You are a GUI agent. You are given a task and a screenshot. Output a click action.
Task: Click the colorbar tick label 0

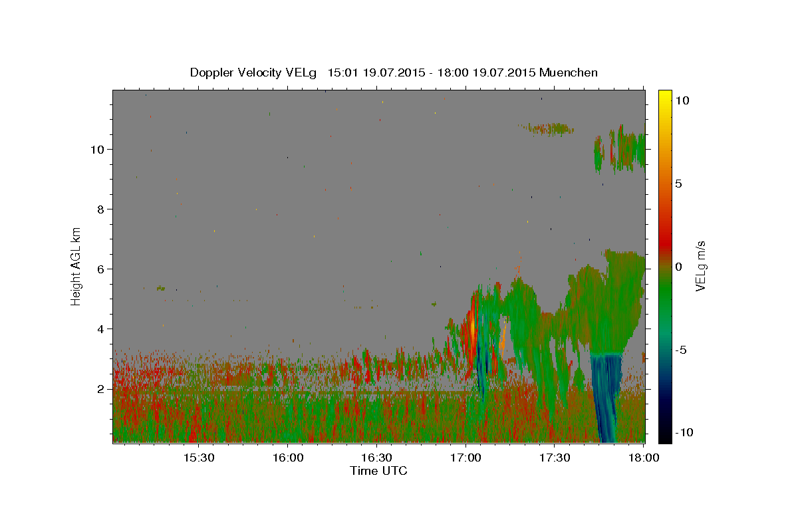coord(678,267)
